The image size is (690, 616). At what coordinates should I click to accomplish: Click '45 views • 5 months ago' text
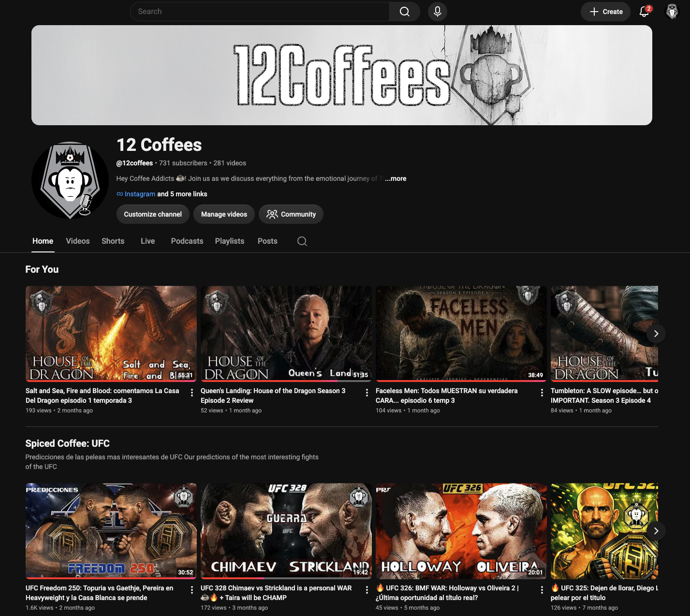408,608
